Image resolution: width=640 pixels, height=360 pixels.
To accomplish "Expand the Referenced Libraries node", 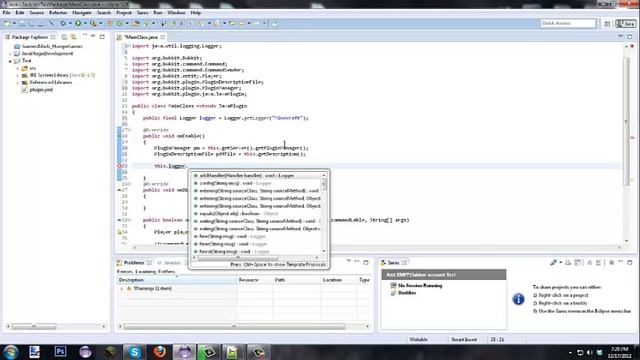I will [x=18, y=82].
